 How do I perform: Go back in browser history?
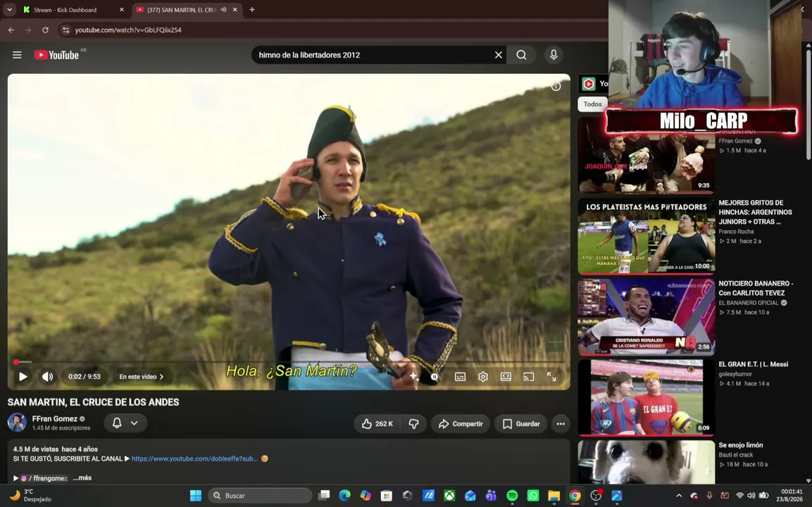(x=11, y=30)
